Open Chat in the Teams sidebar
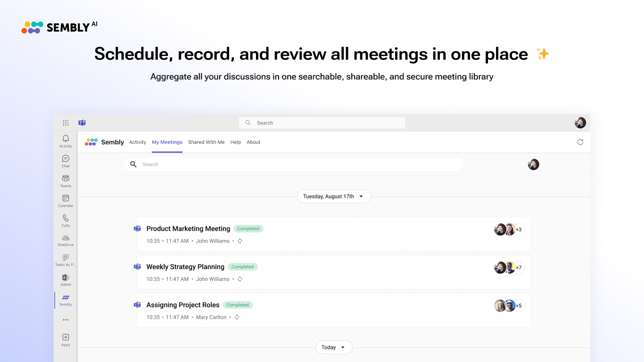This screenshot has width=644, height=362. (66, 161)
